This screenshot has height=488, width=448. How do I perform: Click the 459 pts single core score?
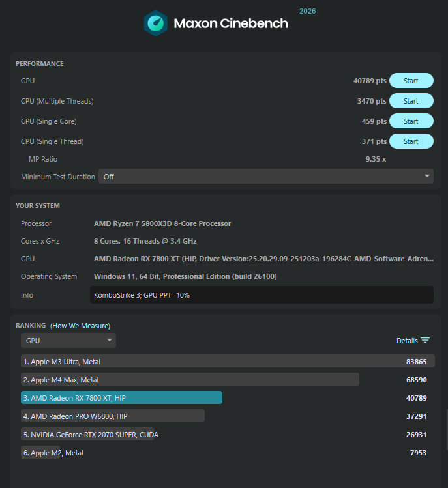click(x=374, y=121)
